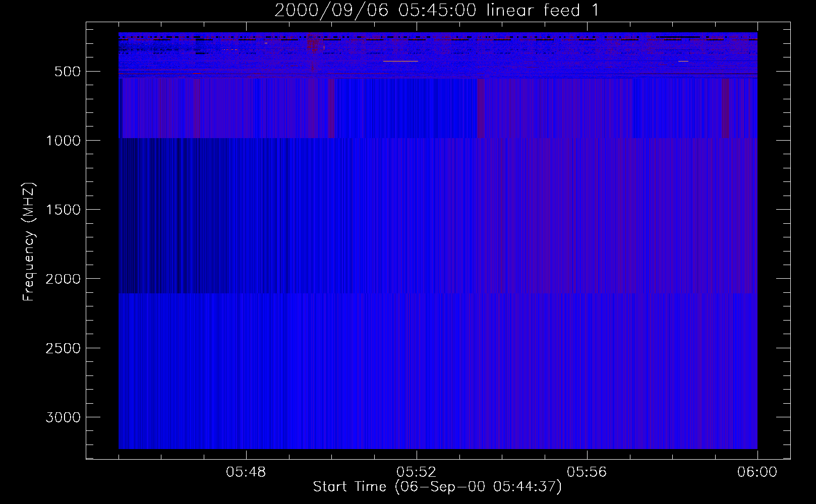Click the 05:52 time tick label
Viewport: 816px width, 504px height.
pyautogui.click(x=417, y=472)
